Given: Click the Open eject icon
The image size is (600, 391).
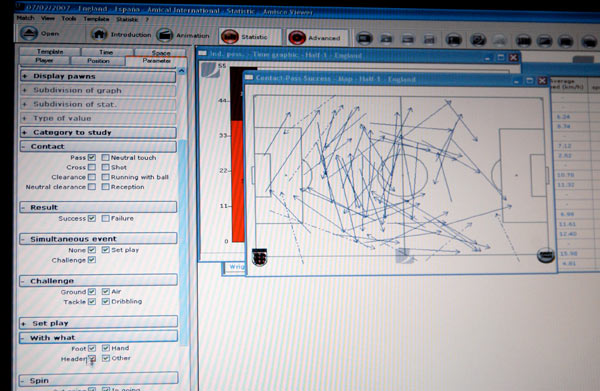Looking at the screenshot, I should [29, 33].
